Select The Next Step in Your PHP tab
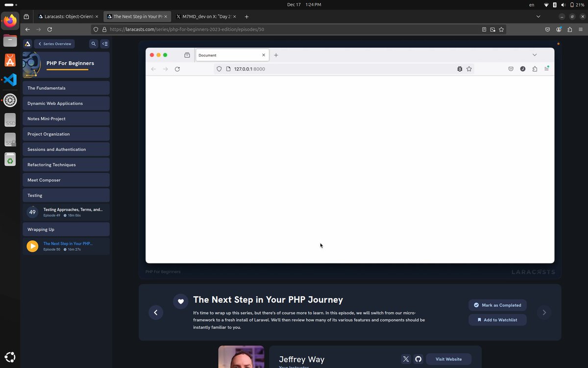Image resolution: width=588 pixels, height=368 pixels. [137, 16]
